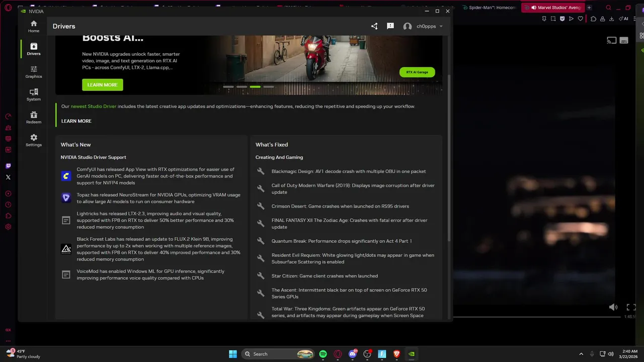Click the wrench icon beside Star Citizen
Image resolution: width=644 pixels, height=362 pixels.
tap(261, 276)
